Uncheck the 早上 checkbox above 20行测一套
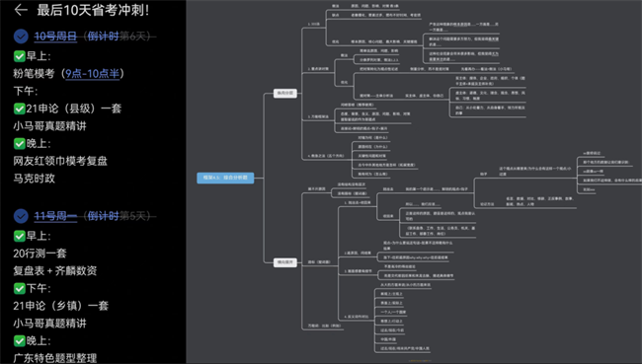This screenshot has height=364, width=642. (19, 236)
